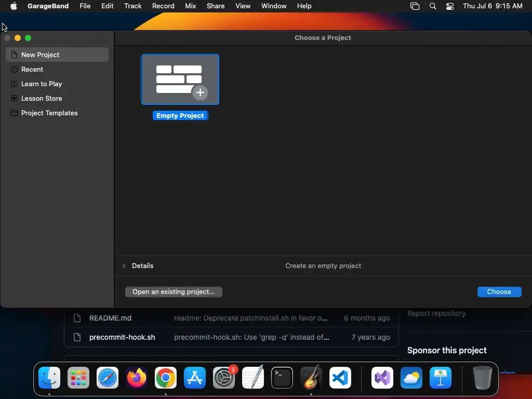Click the 7 years ago timestamp
The image size is (532, 399).
point(370,337)
